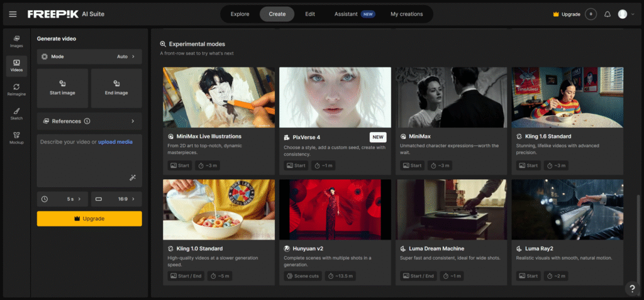Click the ~1 m time tag on Luma Dream Machine
644x300 pixels.
click(452, 275)
